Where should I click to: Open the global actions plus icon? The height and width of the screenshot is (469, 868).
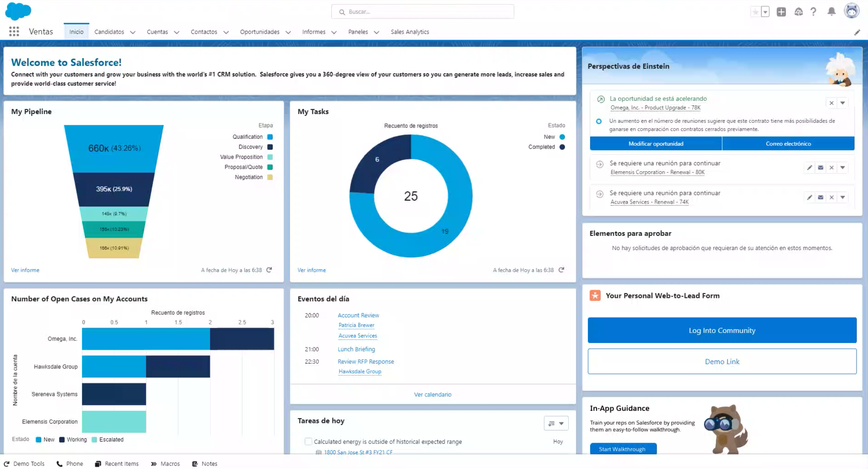(x=781, y=12)
